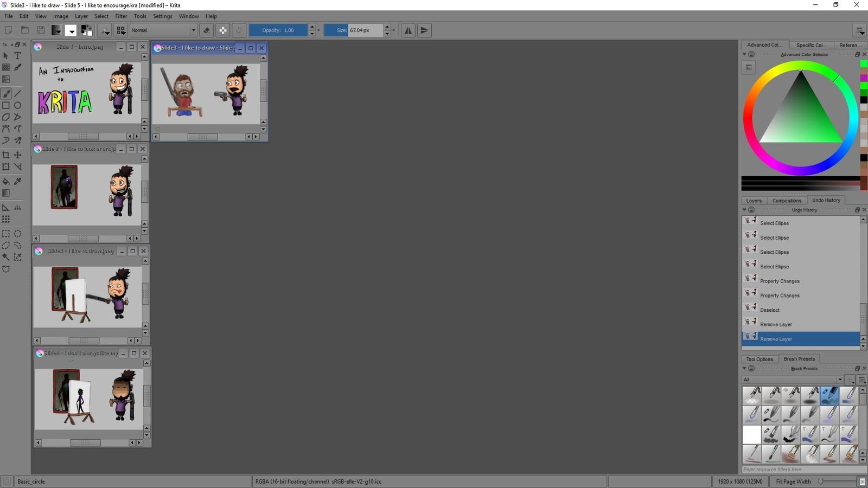Lock the Brush Presets docker
The image size is (868, 488).
pos(751,368)
